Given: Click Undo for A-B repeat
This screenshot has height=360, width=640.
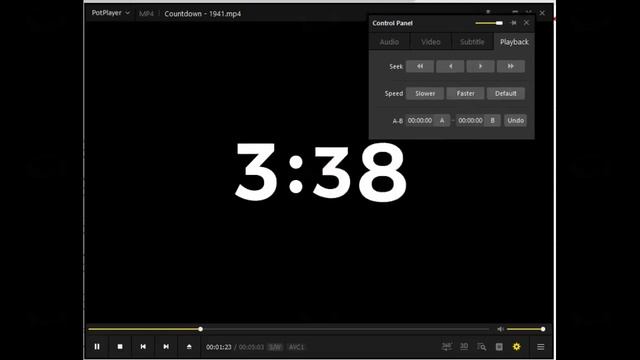Looking at the screenshot, I should (x=516, y=120).
